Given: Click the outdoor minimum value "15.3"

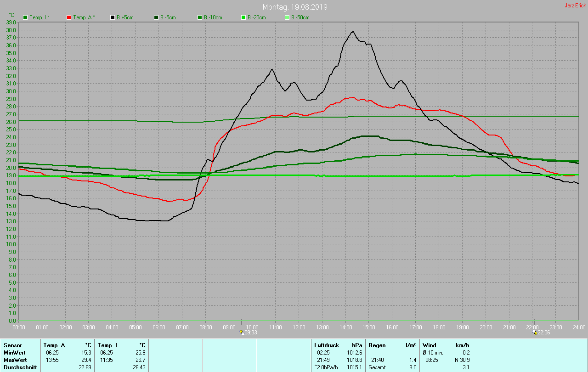Looking at the screenshot, I should pyautogui.click(x=86, y=353).
